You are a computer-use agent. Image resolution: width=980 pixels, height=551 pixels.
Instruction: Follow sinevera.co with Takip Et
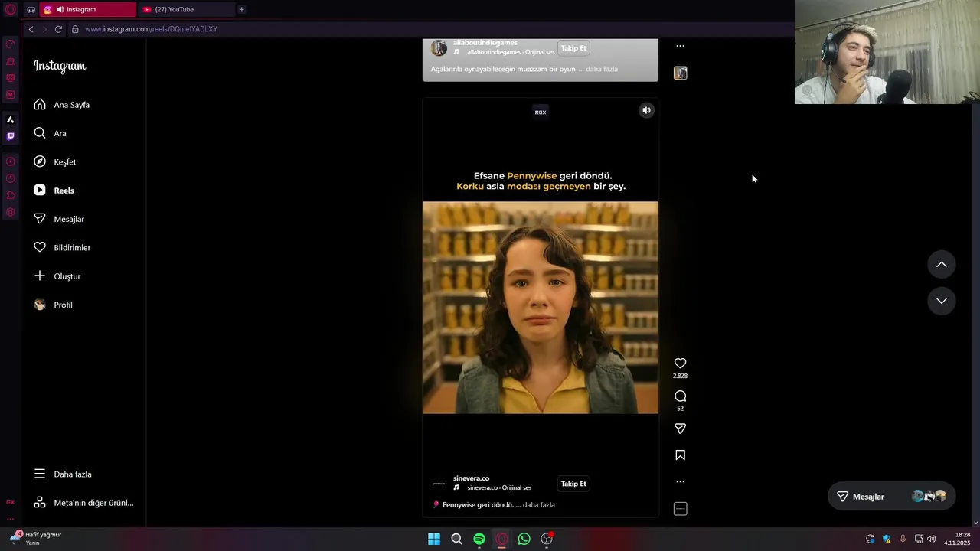(573, 484)
